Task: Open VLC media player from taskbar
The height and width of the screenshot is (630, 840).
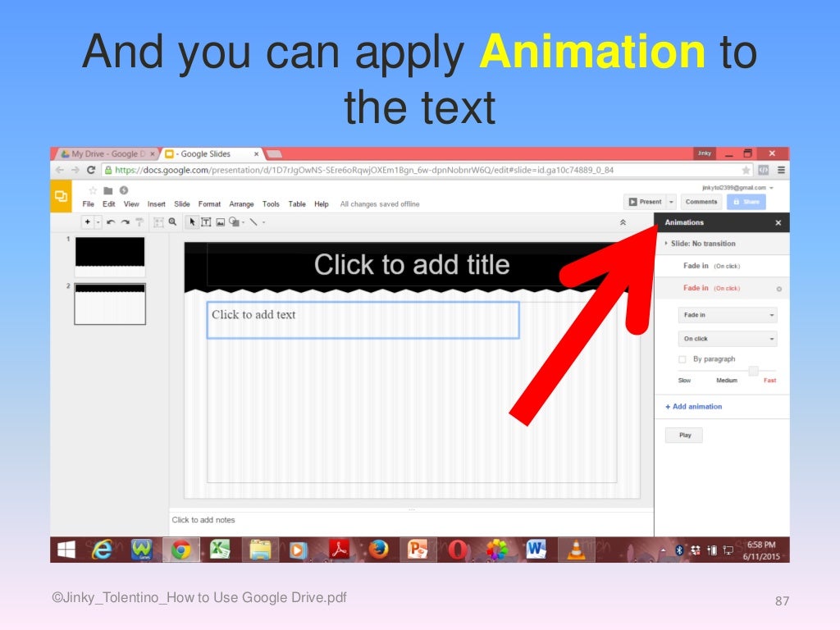Action: tap(577, 550)
